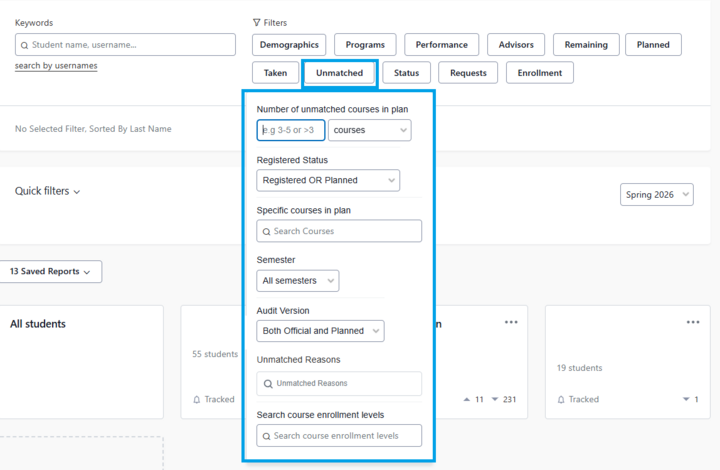Click the Audit Version label
Viewport: 720px width, 470px height.
[x=283, y=311]
